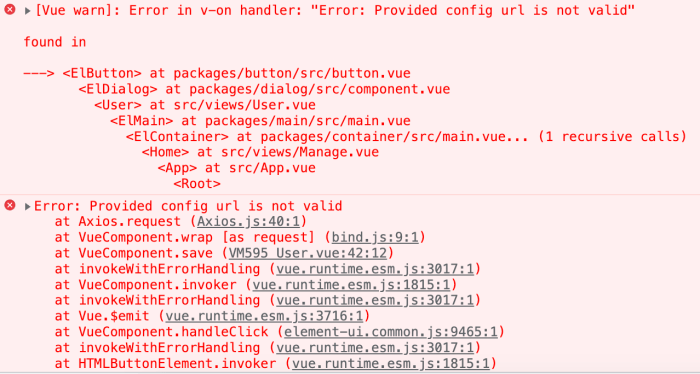The height and width of the screenshot is (374, 700).
Task: Open vue.runtime.esm.js:3716:1 link on Vue.$emit line
Action: pos(264,316)
